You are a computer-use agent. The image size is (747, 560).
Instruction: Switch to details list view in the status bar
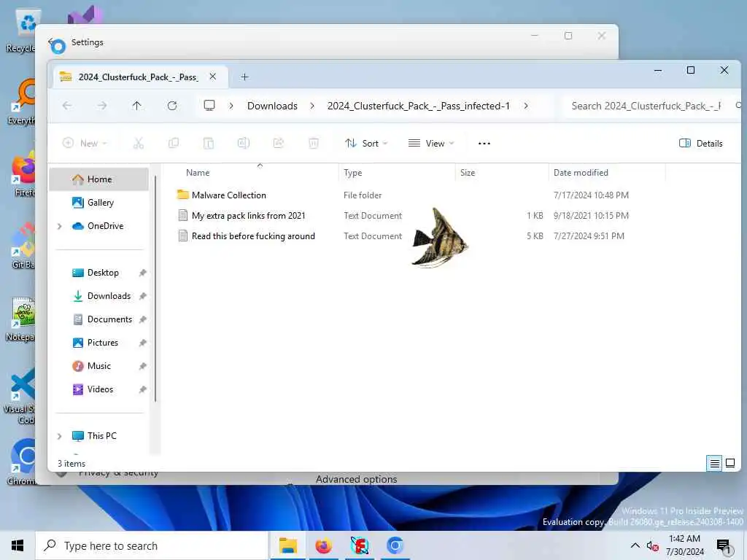tap(715, 463)
